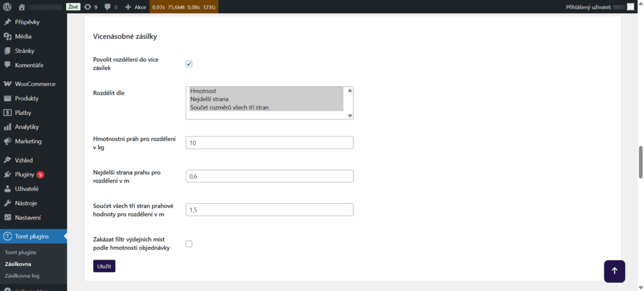Click up arrow of Rozdělit dle listbox

click(350, 91)
